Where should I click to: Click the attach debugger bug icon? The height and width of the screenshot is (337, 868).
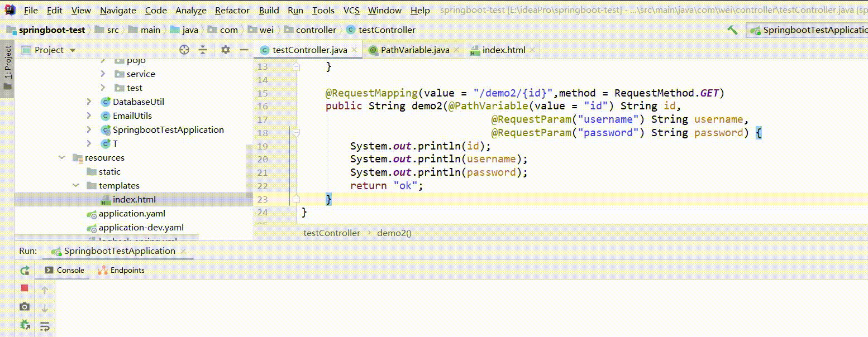pyautogui.click(x=25, y=324)
